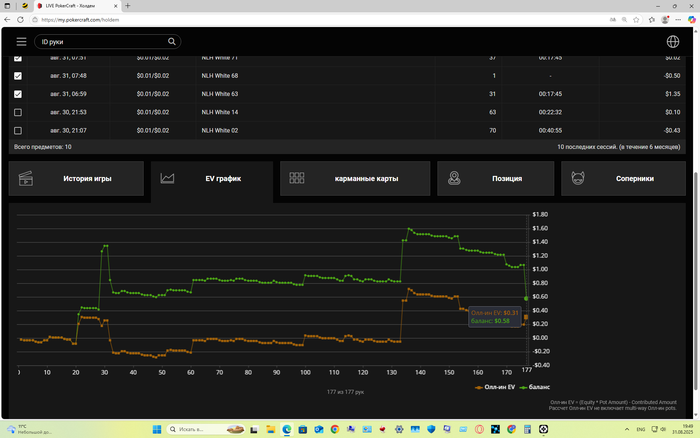
Task: Open the ENG language indicator in tray
Action: tap(641, 430)
